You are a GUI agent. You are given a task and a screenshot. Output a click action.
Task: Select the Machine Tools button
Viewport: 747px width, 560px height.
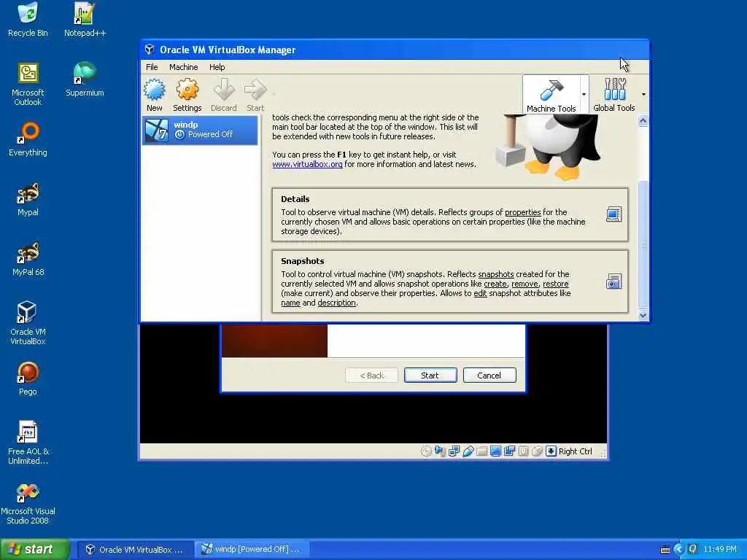pos(551,95)
